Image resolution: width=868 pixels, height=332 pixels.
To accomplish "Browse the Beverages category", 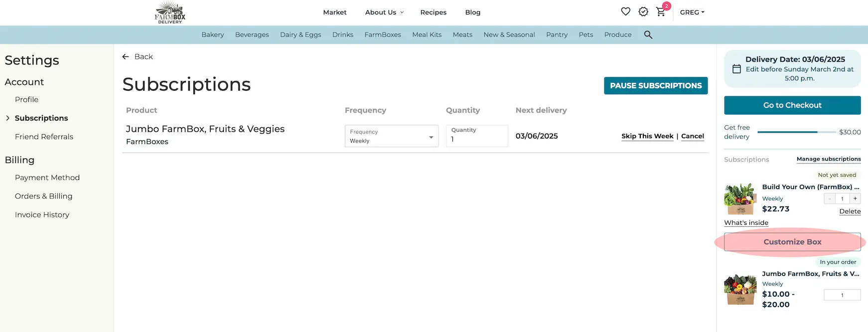I will [252, 35].
